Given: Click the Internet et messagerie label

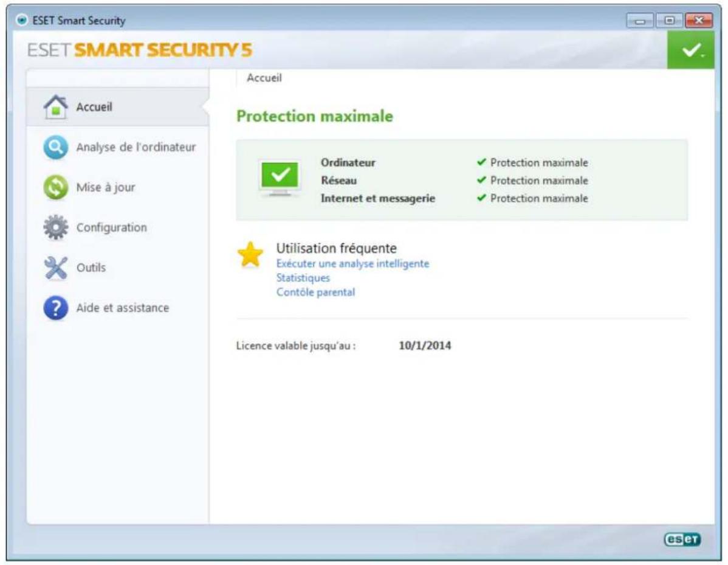Looking at the screenshot, I should tap(378, 198).
